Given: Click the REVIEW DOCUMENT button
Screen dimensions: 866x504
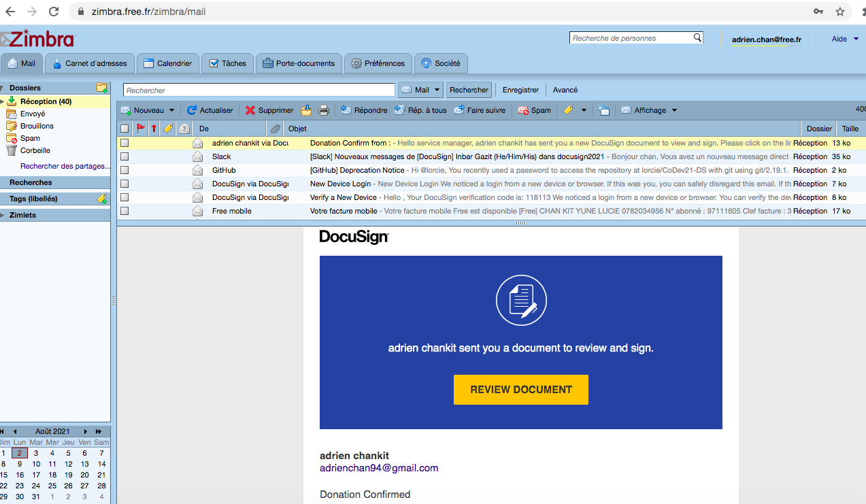Looking at the screenshot, I should point(521,390).
